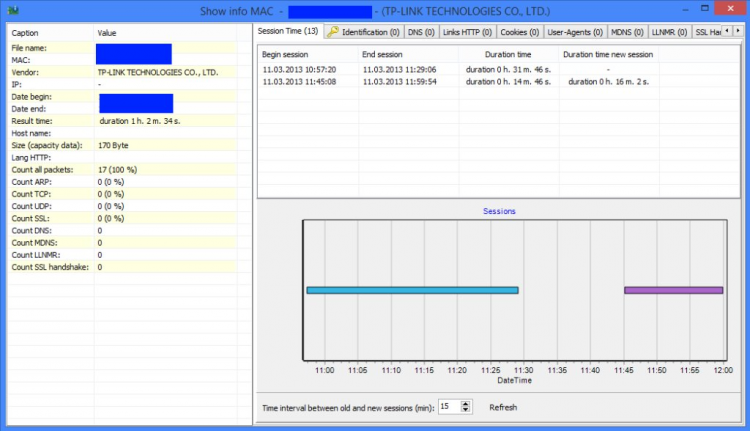Screen dimensions: 750x431
Task: Click new session duration 0 h. 16 m. 2 s.
Action: click(x=608, y=82)
